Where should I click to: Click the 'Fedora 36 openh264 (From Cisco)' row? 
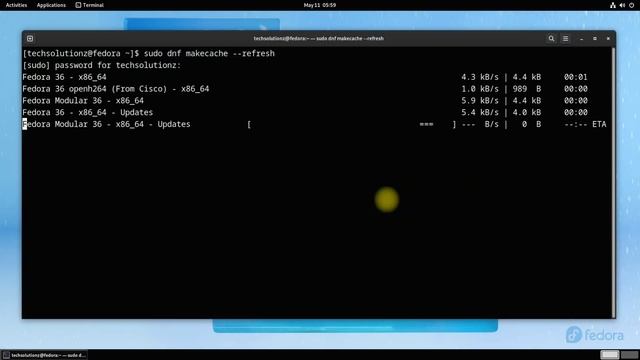pos(305,89)
